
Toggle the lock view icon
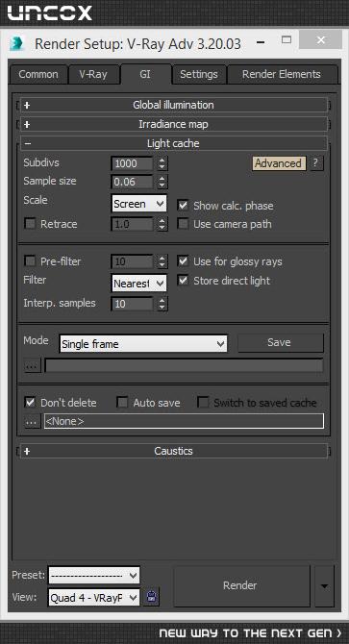click(152, 597)
